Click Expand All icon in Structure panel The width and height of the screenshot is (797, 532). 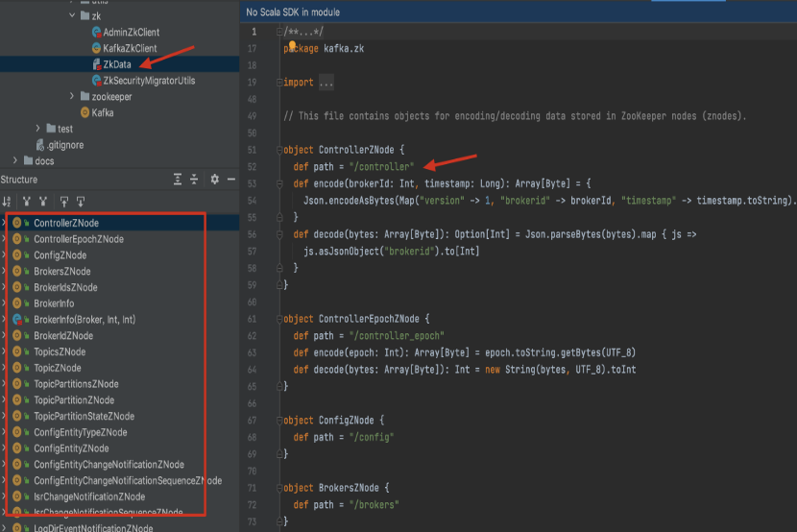click(178, 180)
